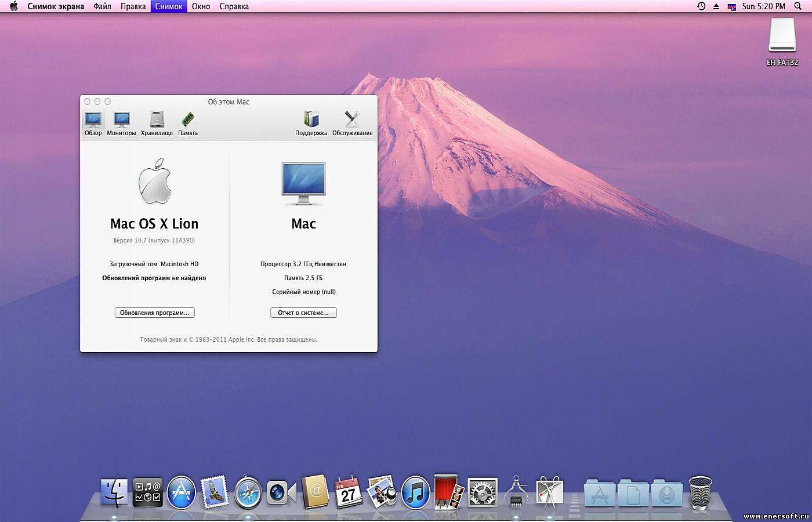Show the Память memory pane
This screenshot has height=522, width=812.
click(x=187, y=124)
